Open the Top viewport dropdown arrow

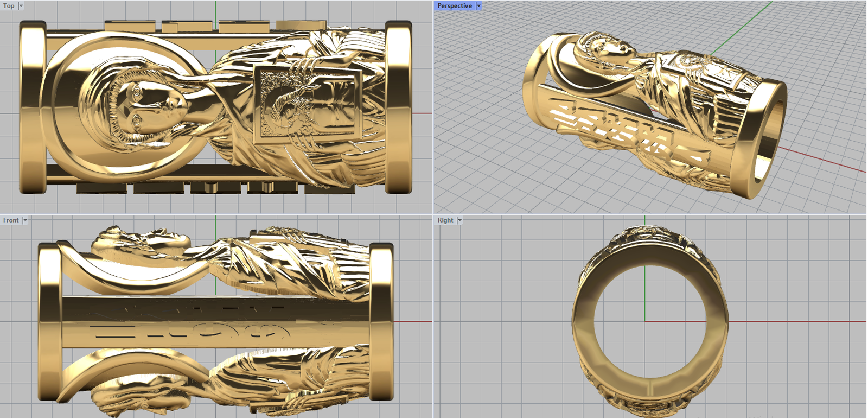pos(21,6)
